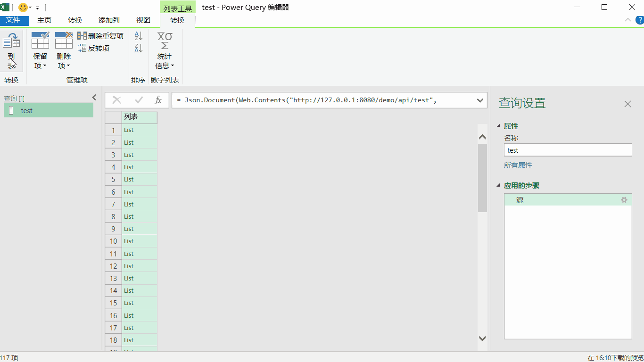Open settings gear for 源 step
This screenshot has height=362, width=644.
coord(624,200)
